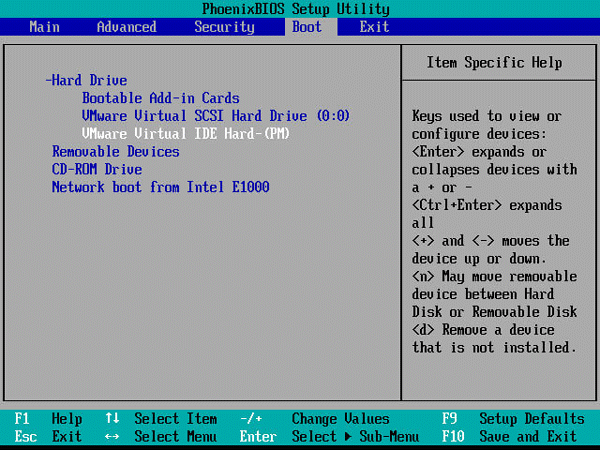Click the up-down arrows Select Item icon
The height and width of the screenshot is (450, 600).
click(x=113, y=419)
